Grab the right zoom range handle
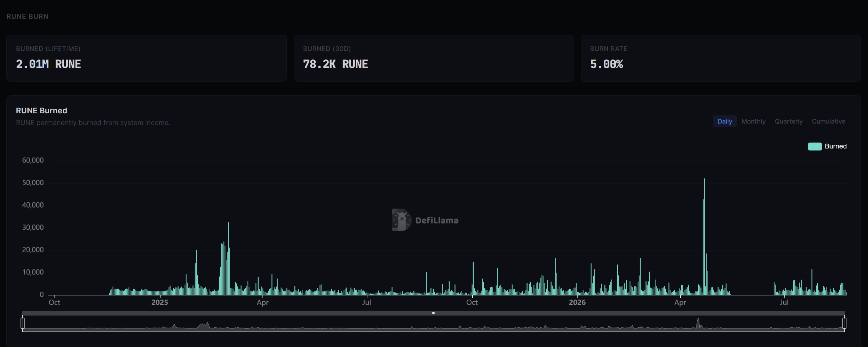Viewport: 868px width, 347px height. 844,323
